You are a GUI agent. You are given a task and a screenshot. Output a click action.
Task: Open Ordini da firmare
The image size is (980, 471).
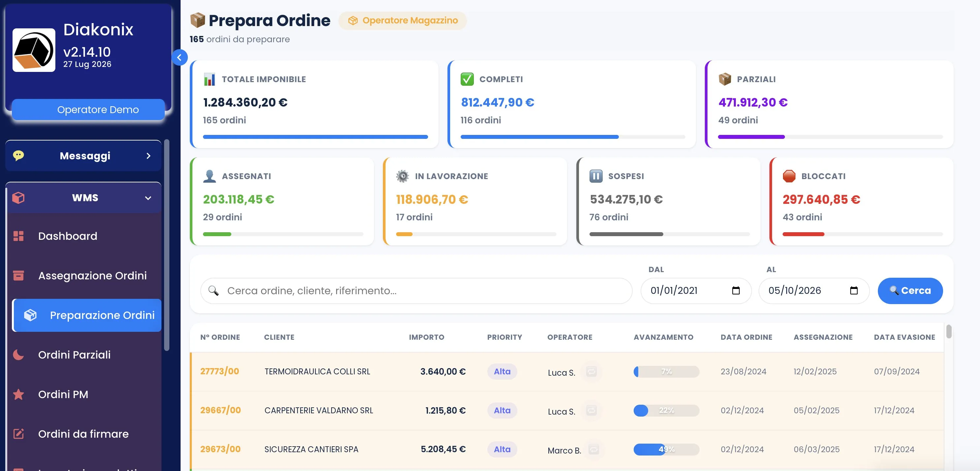(x=83, y=434)
